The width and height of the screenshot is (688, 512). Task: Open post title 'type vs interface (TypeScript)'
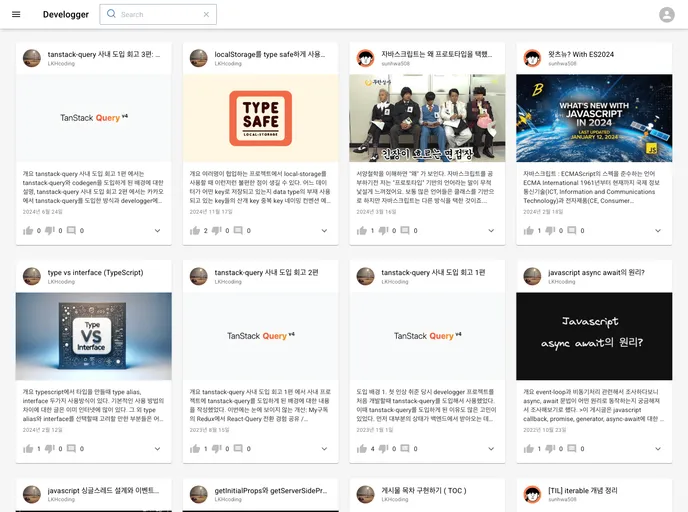[x=95, y=272]
